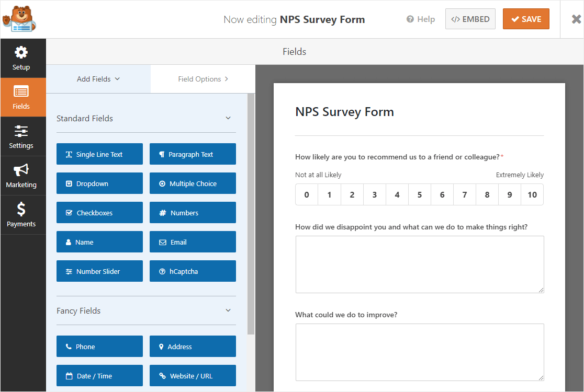
Task: Select the Fields sidebar icon
Action: tap(21, 91)
